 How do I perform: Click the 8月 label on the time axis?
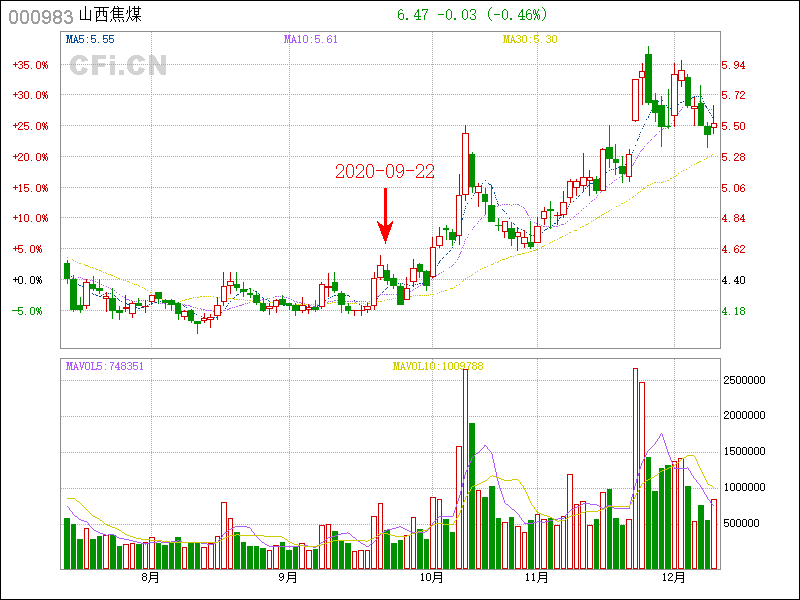[x=150, y=577]
